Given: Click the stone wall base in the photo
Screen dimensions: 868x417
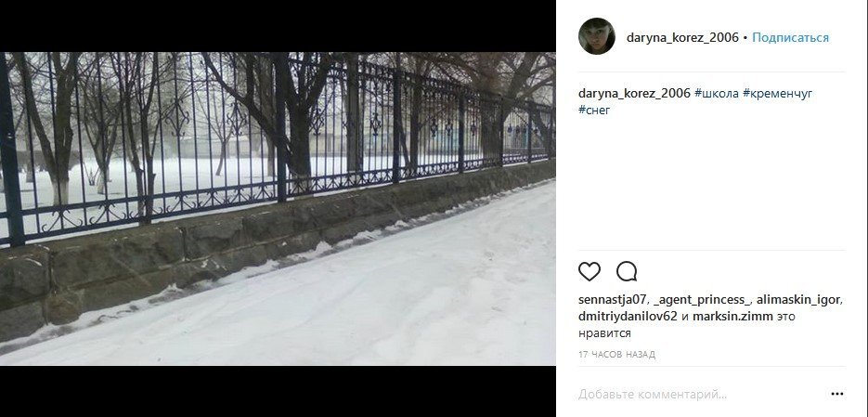Looking at the screenshot, I should point(222,243).
